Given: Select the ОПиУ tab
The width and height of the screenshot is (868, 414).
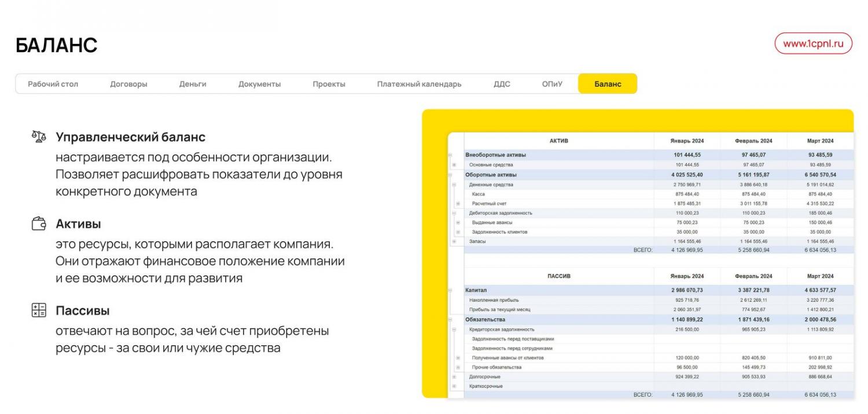Looking at the screenshot, I should coord(552,84).
